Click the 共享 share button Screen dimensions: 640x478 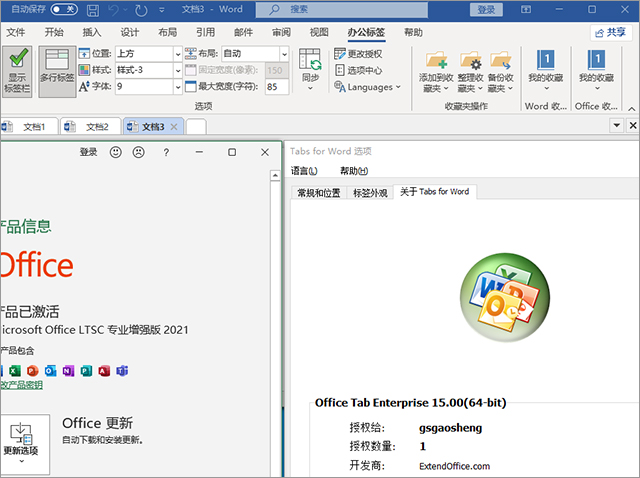pos(611,33)
